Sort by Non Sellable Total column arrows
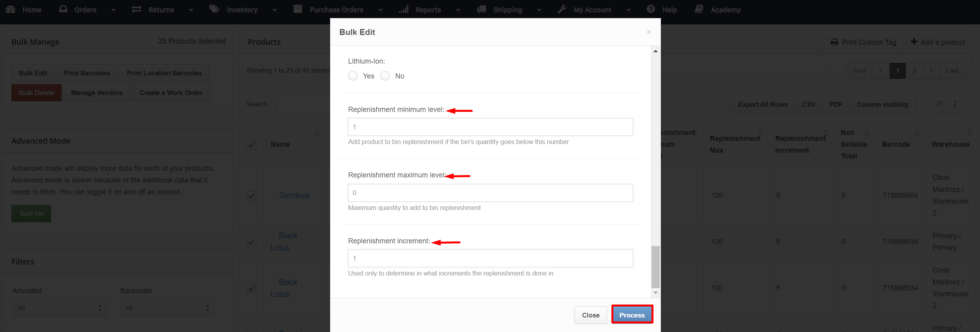The image size is (980, 332). click(867, 133)
